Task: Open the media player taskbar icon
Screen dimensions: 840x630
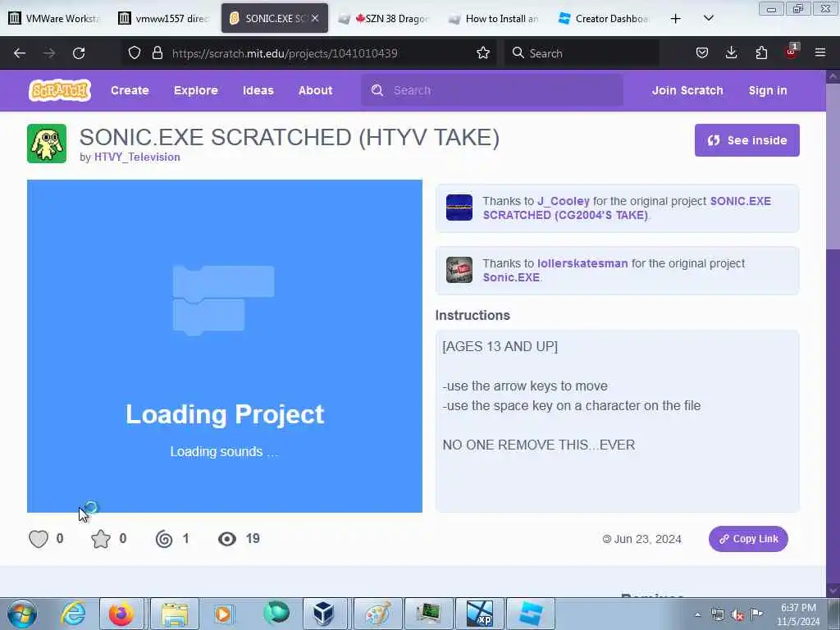Action: coord(224,614)
